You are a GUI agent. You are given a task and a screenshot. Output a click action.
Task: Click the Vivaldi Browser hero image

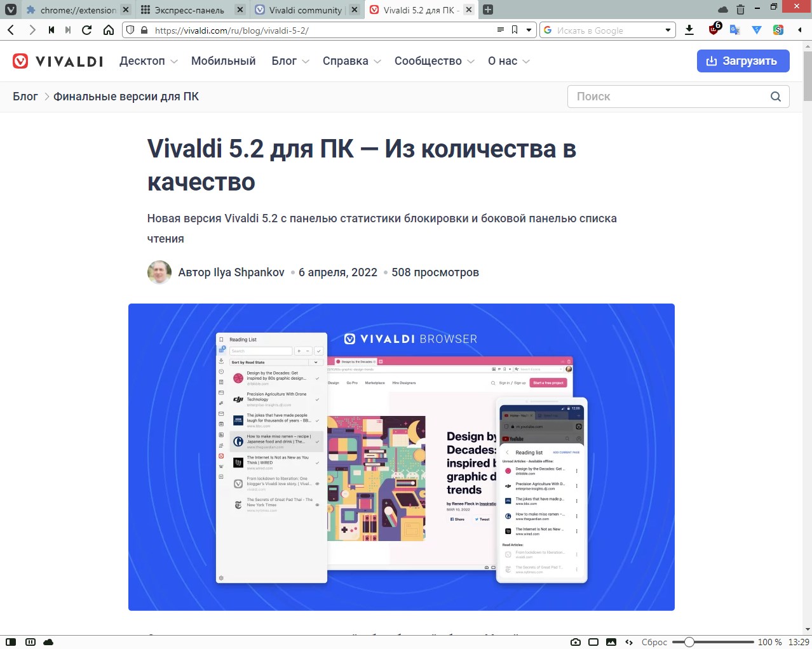pyautogui.click(x=402, y=457)
